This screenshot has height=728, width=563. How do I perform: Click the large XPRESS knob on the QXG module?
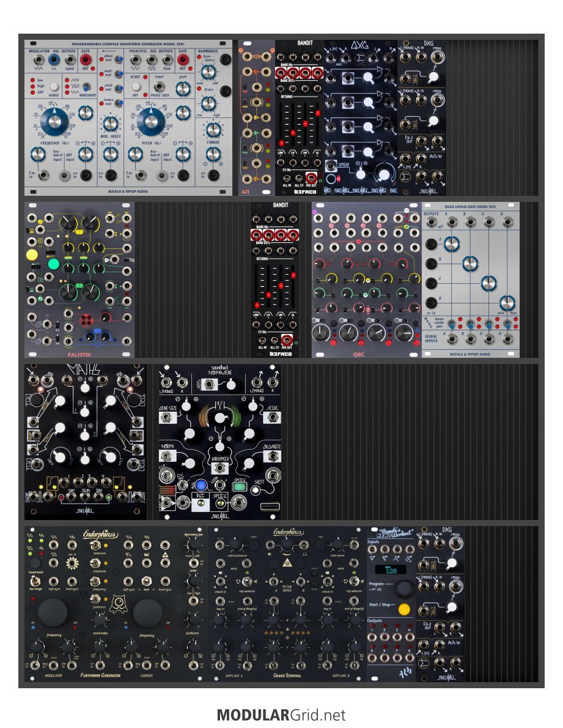[383, 174]
